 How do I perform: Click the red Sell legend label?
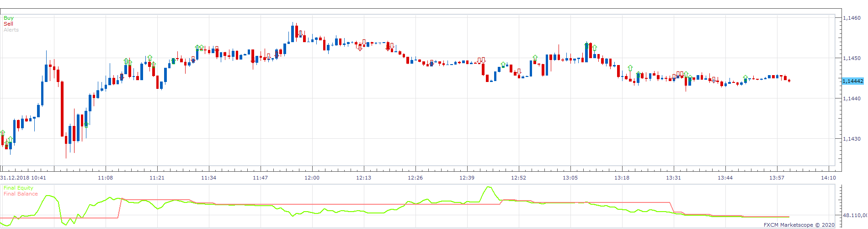[x=8, y=24]
